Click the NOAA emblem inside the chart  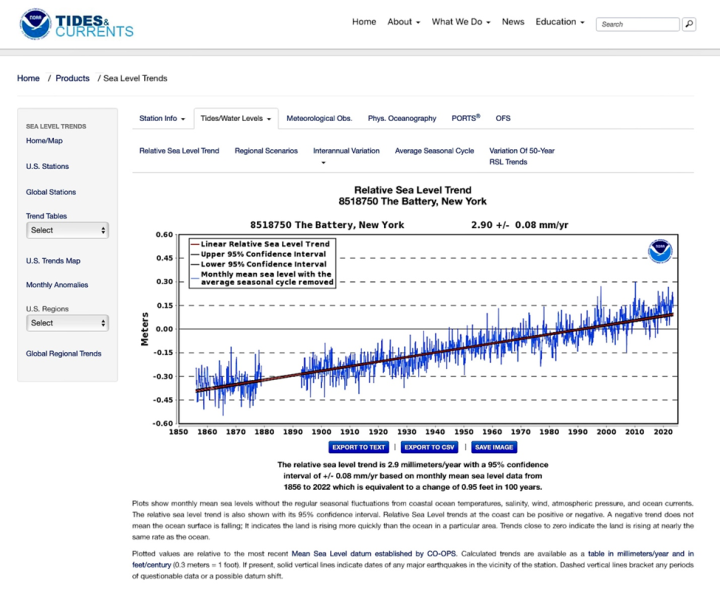point(660,251)
